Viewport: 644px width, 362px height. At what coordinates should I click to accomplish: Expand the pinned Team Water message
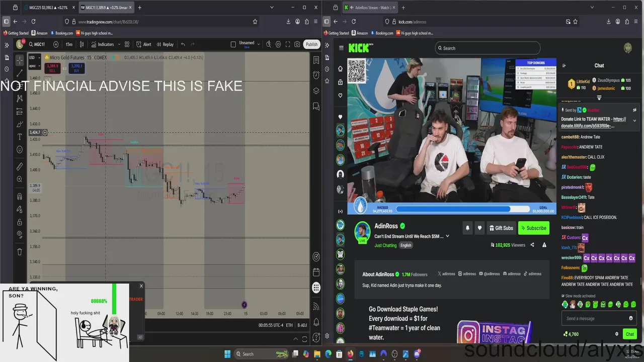point(634,121)
